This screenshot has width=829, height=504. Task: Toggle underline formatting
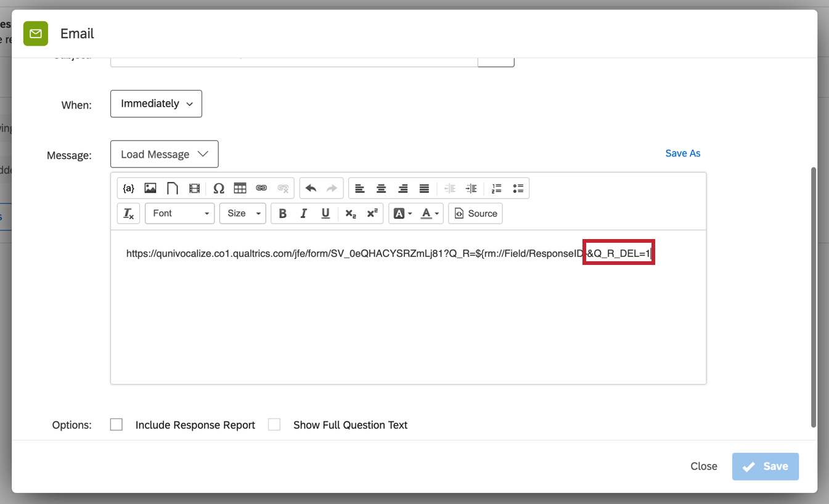[x=325, y=213]
